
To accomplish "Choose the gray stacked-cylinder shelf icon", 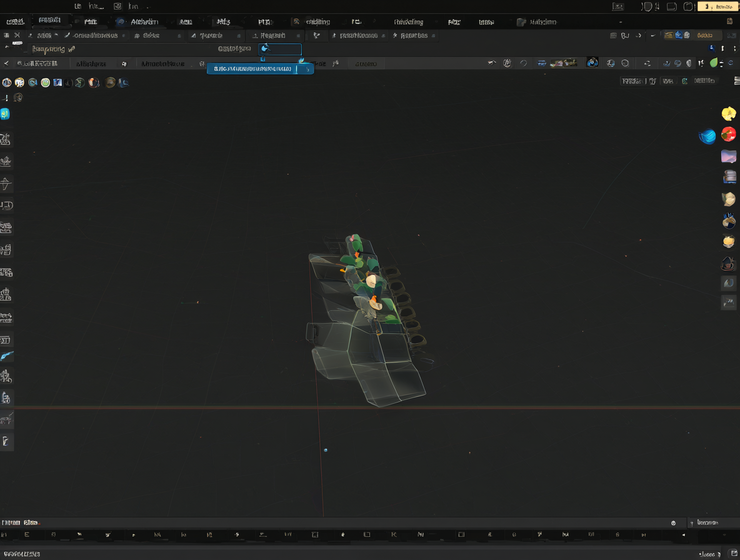I will (x=729, y=177).
